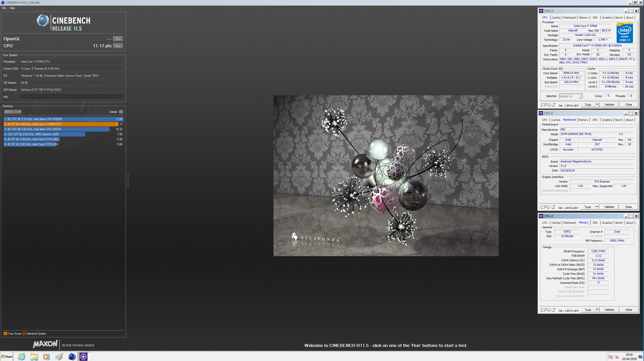
Task: Select ranking row AMD Opteron 2435
Action: [63, 134]
